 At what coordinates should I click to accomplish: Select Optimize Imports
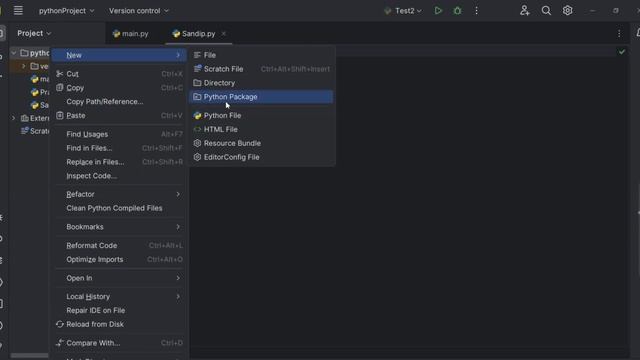point(119,260)
